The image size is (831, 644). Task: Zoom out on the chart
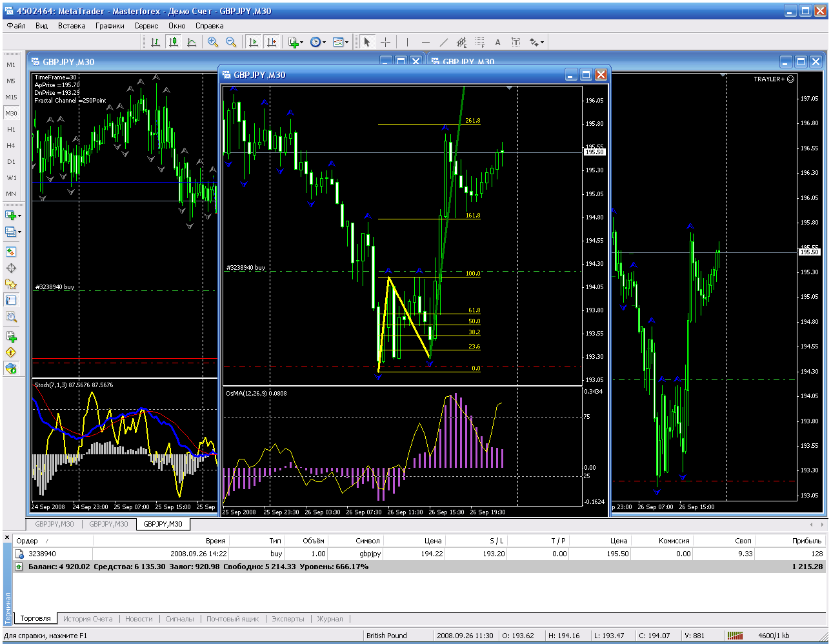[230, 42]
